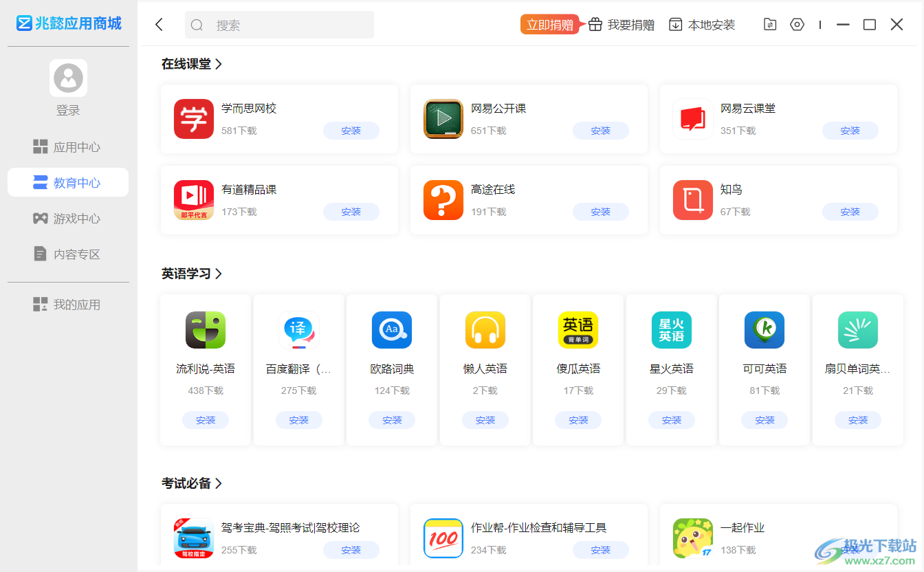Expand the 考试必备 section
This screenshot has width=924, height=572.
coord(192,483)
